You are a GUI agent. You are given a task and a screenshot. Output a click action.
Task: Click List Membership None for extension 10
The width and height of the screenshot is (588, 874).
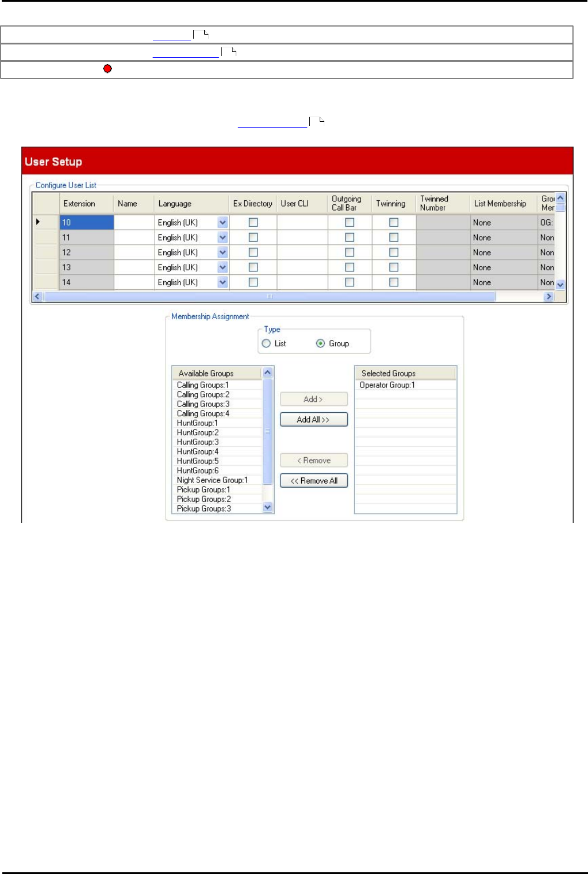coord(504,222)
